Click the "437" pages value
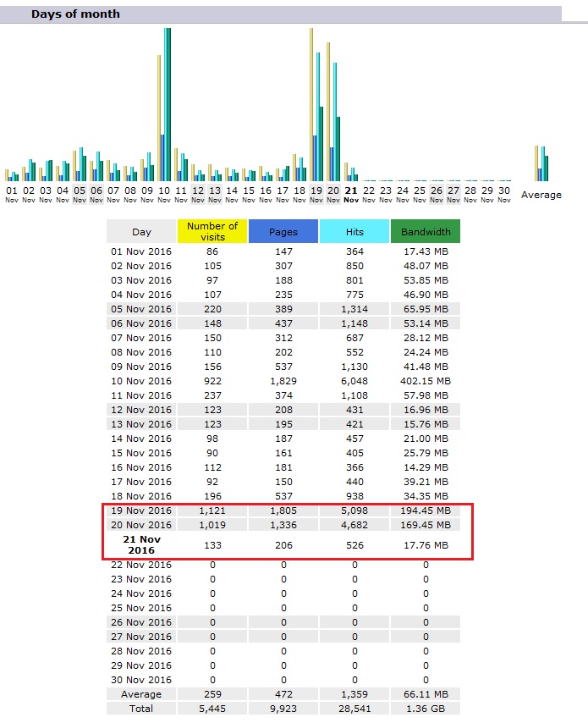 (x=284, y=323)
